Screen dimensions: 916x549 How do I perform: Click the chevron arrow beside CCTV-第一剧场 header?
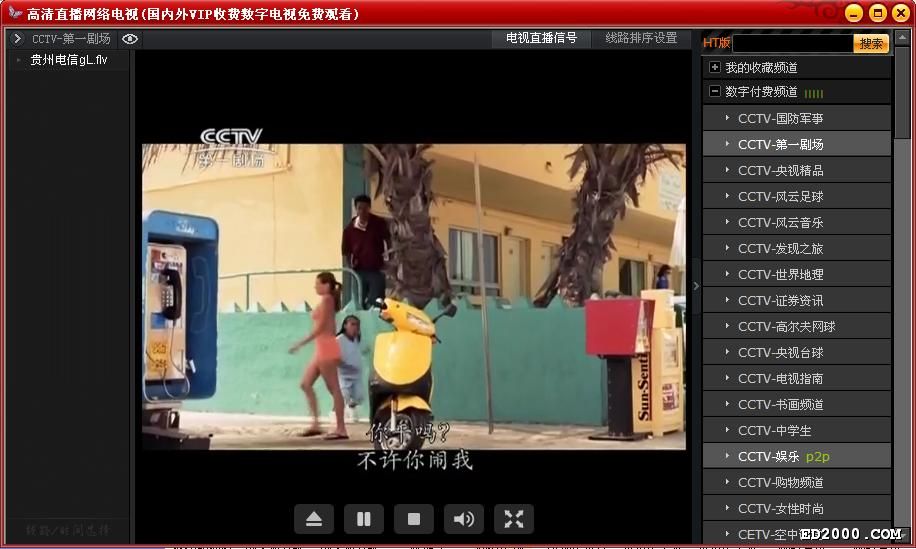point(17,39)
